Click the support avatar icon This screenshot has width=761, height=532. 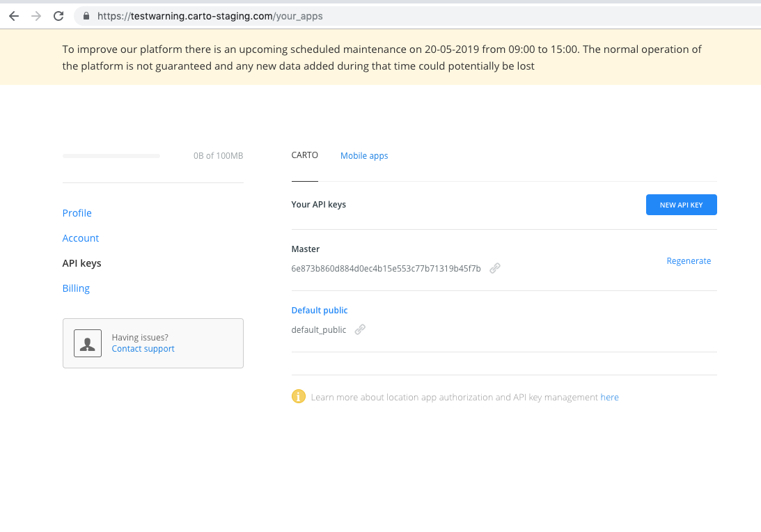click(x=88, y=343)
